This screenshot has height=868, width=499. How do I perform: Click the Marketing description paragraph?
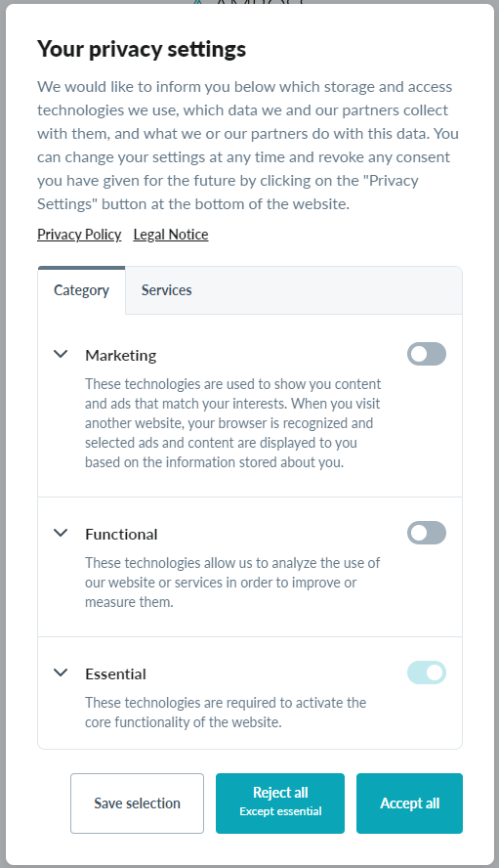pos(233,423)
